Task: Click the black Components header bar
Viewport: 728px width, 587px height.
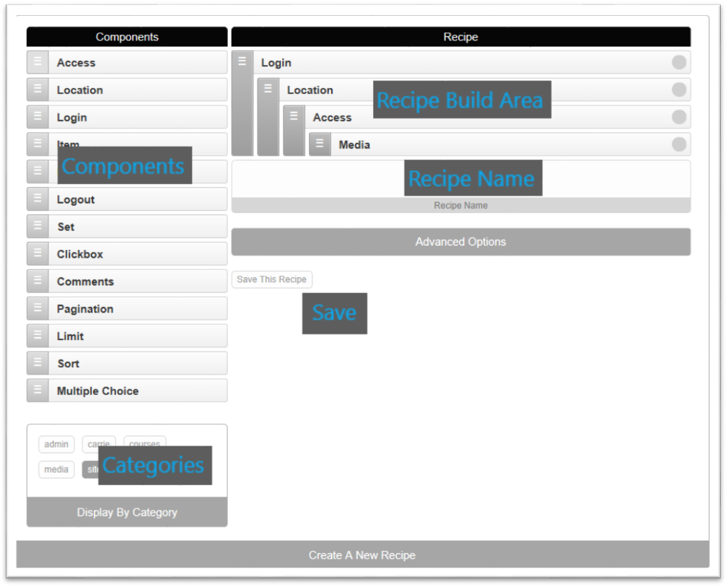Action: pos(127,37)
